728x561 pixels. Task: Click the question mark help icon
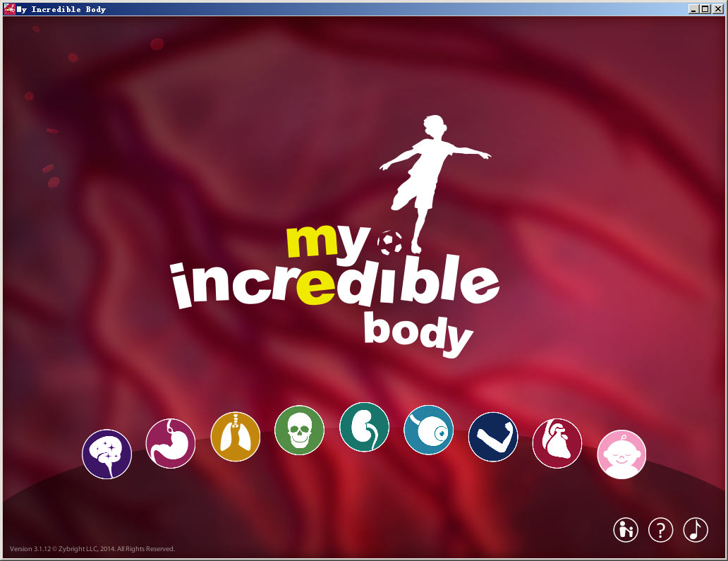(661, 530)
